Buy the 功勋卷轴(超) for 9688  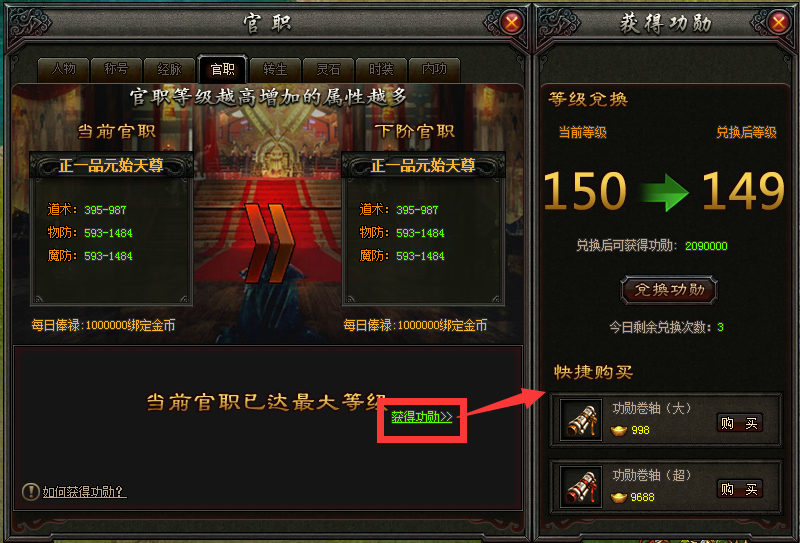739,489
